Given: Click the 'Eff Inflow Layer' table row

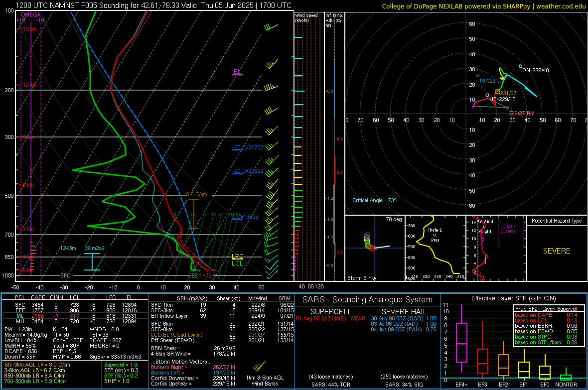Looking at the screenshot, I should 222,316.
